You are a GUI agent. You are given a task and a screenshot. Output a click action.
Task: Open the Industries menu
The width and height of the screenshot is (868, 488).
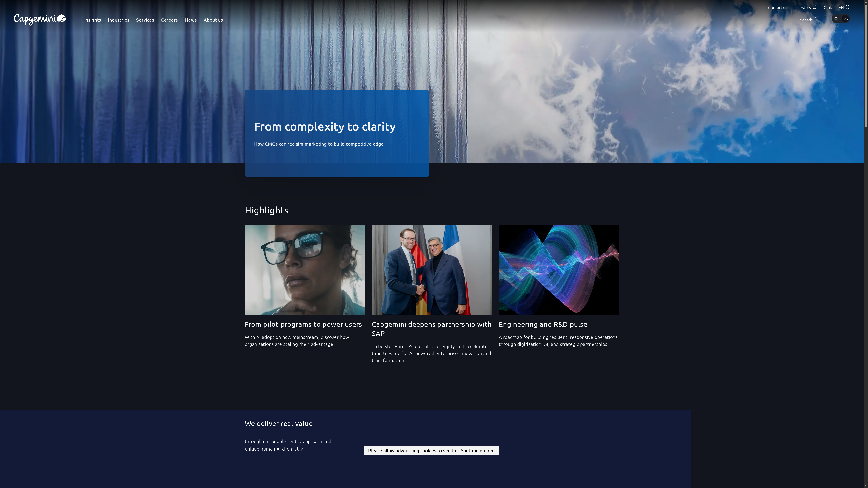(119, 20)
